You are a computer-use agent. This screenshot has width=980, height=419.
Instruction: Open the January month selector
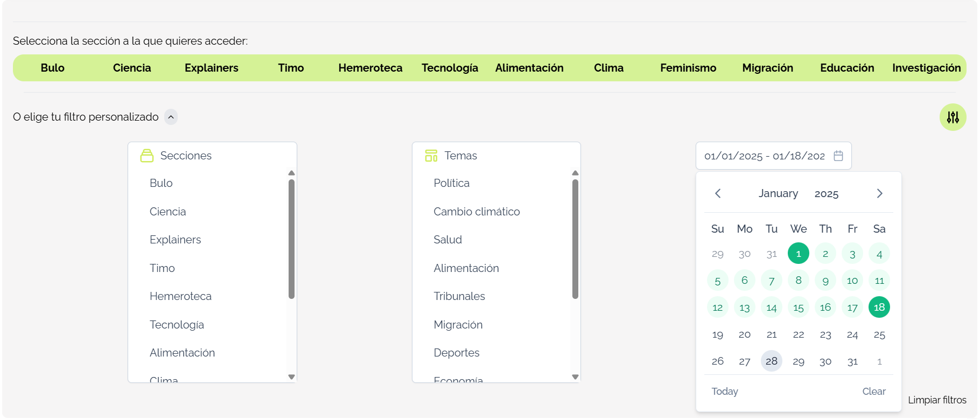778,193
